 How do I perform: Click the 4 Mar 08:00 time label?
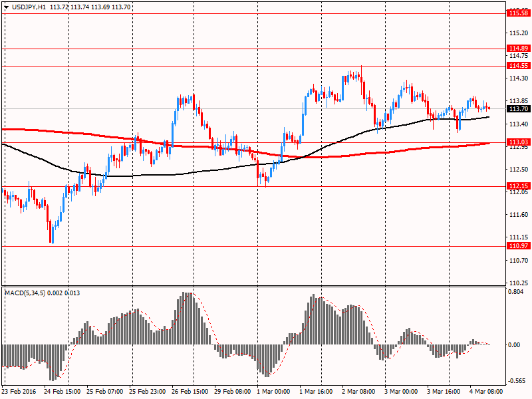click(x=486, y=392)
